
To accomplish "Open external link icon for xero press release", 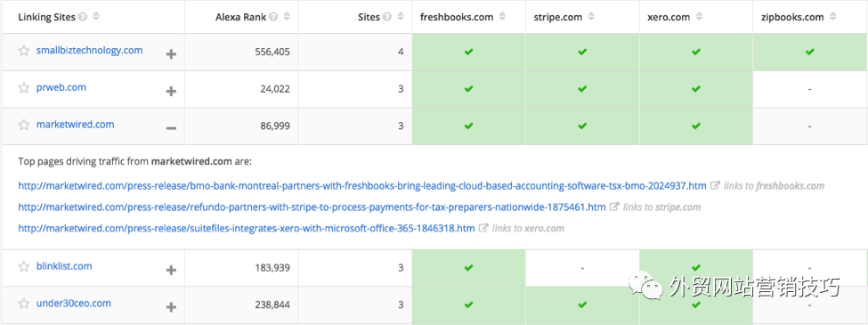I will tap(483, 228).
